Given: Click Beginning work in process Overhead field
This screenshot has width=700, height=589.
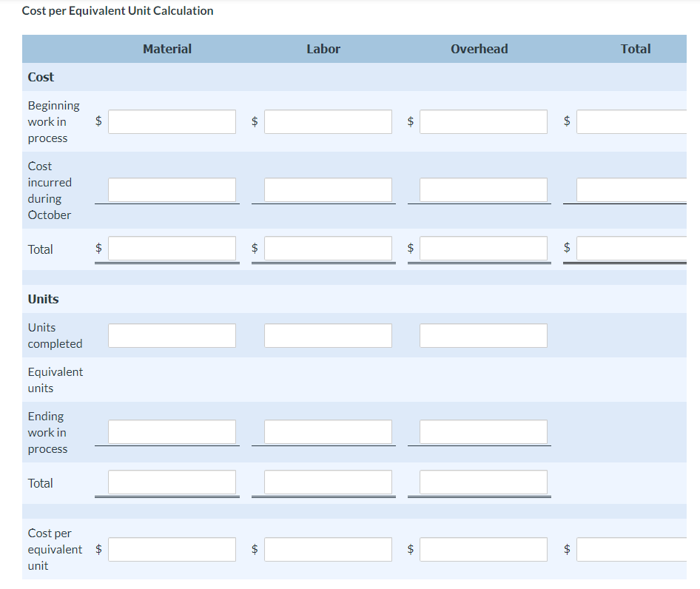Looking at the screenshot, I should (483, 121).
